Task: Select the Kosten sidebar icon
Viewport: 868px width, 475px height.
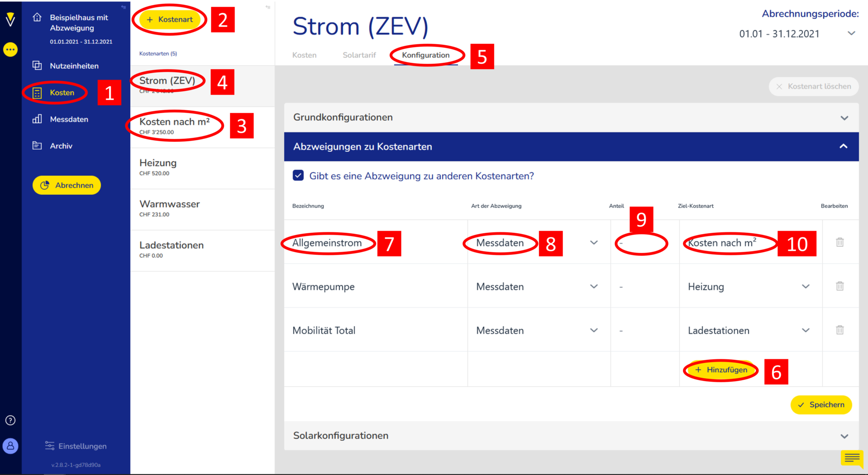Action: (x=37, y=92)
